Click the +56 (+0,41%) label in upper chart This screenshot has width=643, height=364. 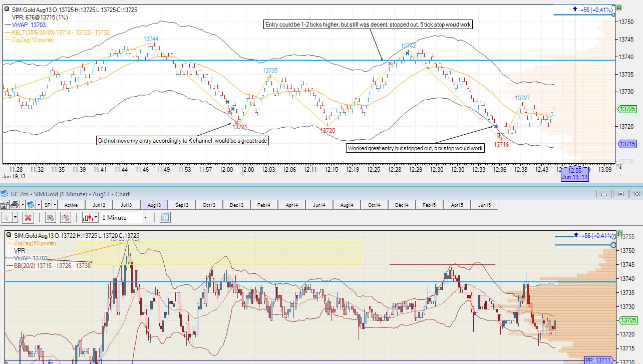click(x=596, y=10)
